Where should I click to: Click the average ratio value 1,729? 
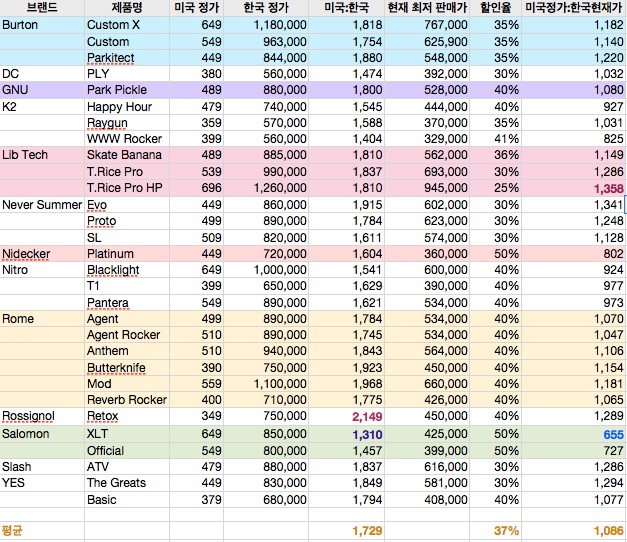(347, 531)
